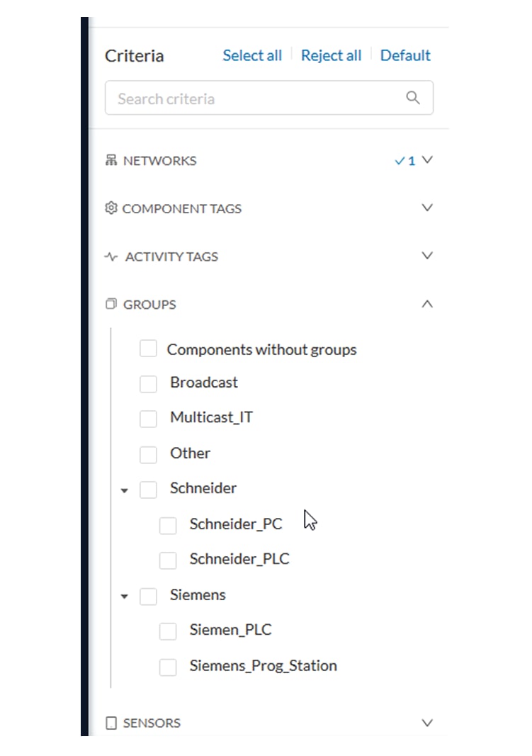
Task: Collapse the Groups section chevron
Action: [427, 304]
